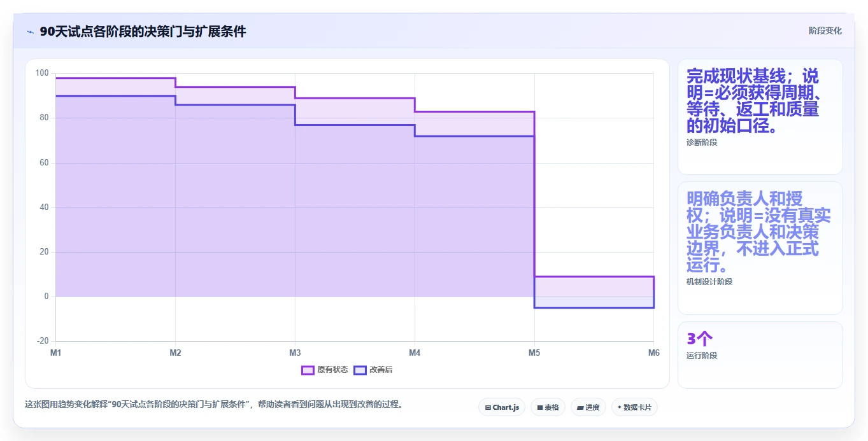Screen dimensions: 868x441
Task: Click the M4 axis label
Action: [x=415, y=353]
